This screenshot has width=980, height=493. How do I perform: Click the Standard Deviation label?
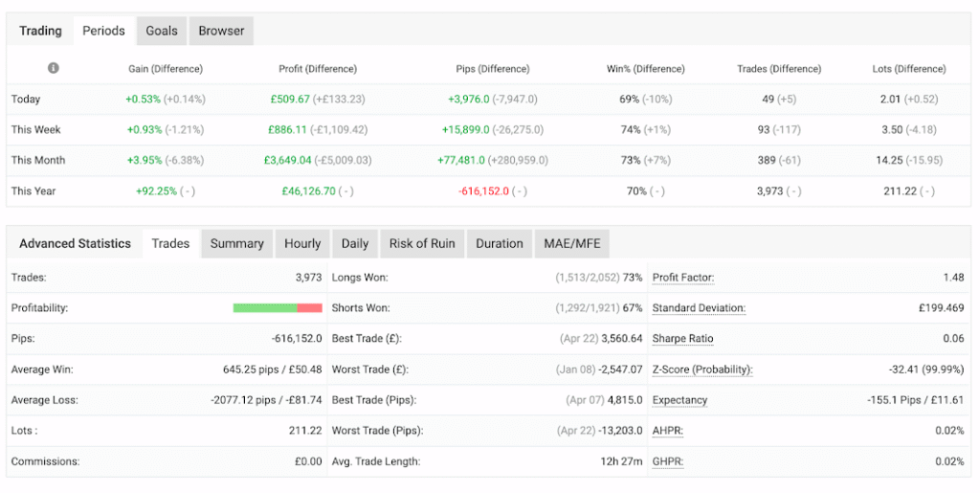click(x=699, y=308)
